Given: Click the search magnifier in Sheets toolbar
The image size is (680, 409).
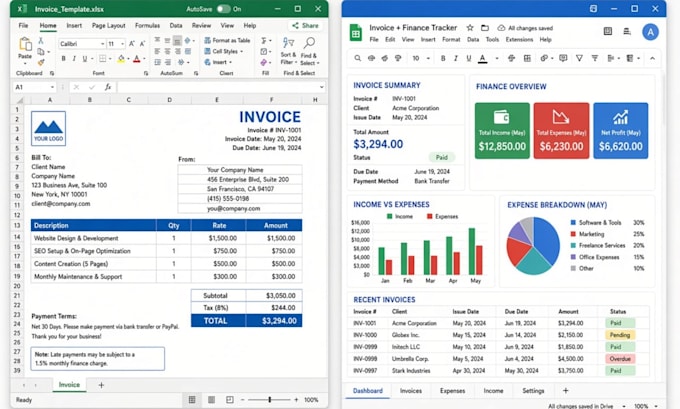Looking at the screenshot, I should click(x=358, y=58).
